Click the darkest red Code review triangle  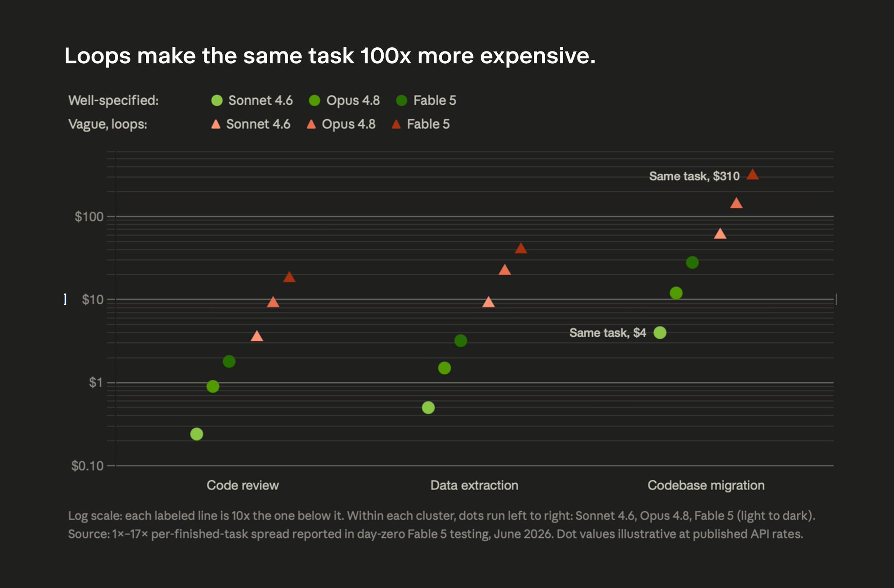pos(289,277)
